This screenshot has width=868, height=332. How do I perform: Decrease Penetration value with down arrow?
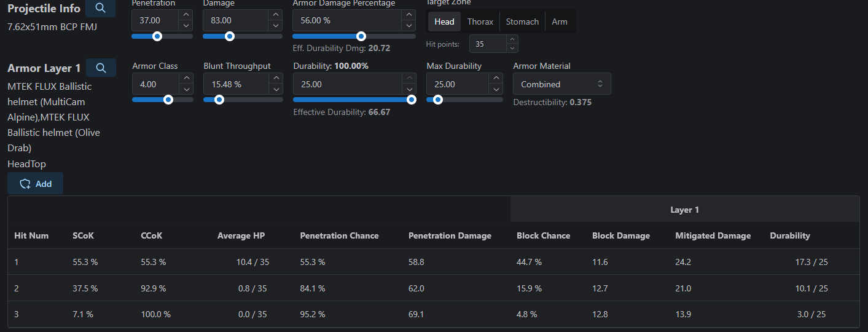187,26
